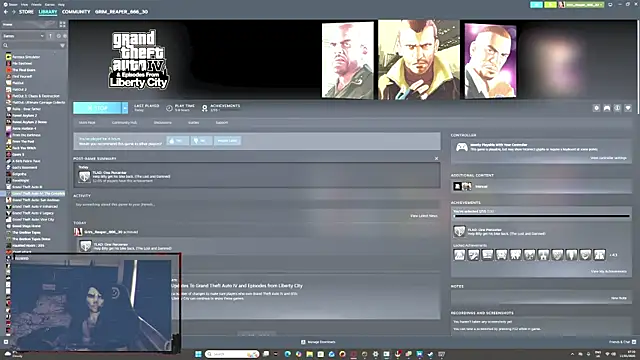
Task: Open advanced filters next to library search
Action: (62, 46)
